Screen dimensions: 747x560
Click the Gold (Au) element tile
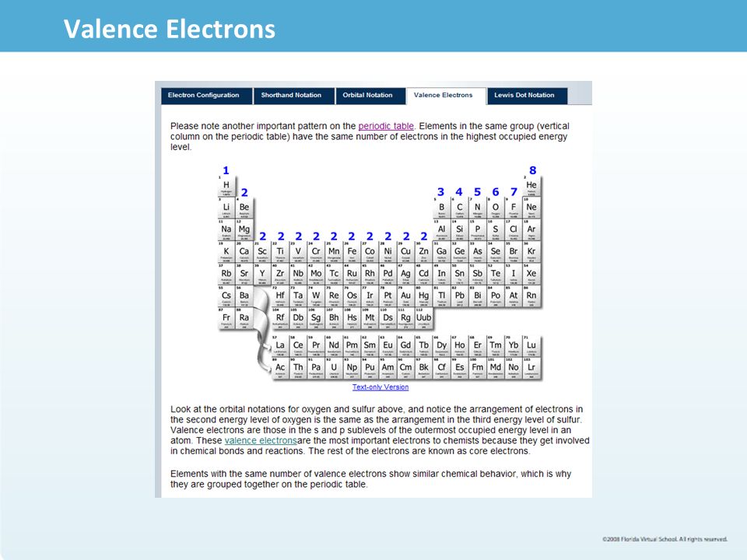pyautogui.click(x=406, y=296)
